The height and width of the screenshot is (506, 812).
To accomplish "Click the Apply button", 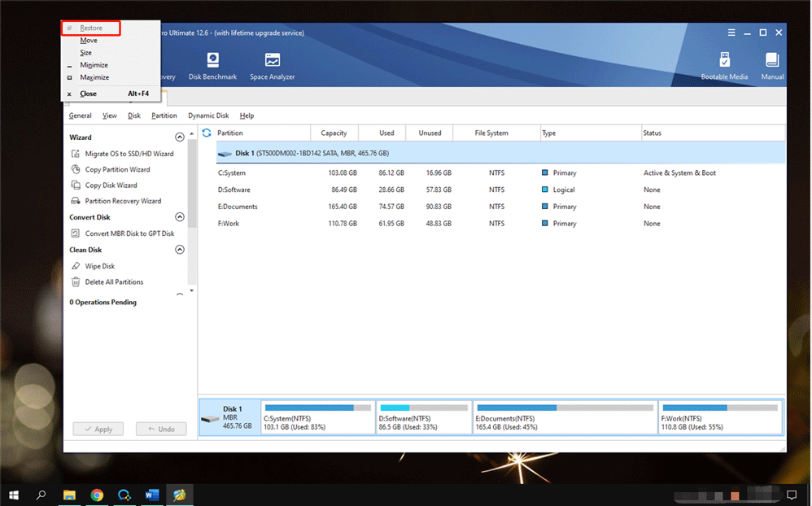I will [x=98, y=429].
